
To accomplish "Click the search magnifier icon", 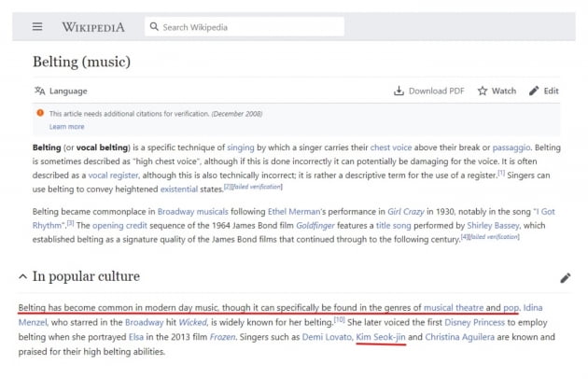I will point(154,27).
